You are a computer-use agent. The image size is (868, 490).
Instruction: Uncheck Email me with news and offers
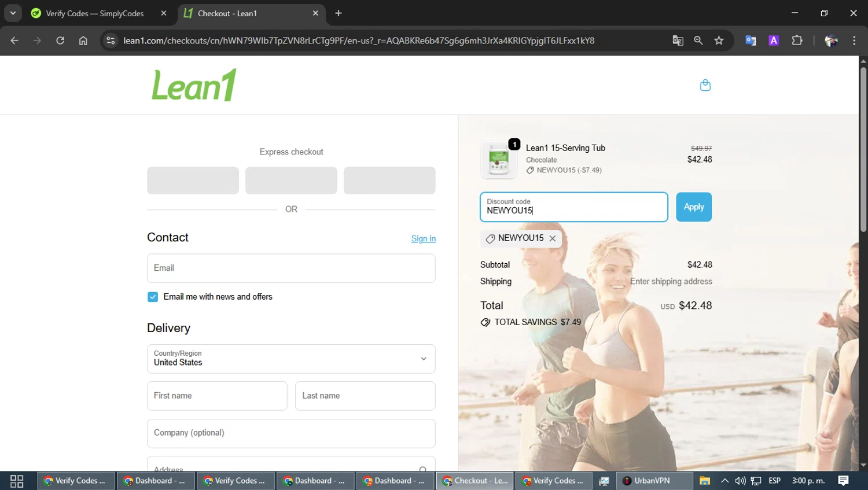tap(153, 297)
